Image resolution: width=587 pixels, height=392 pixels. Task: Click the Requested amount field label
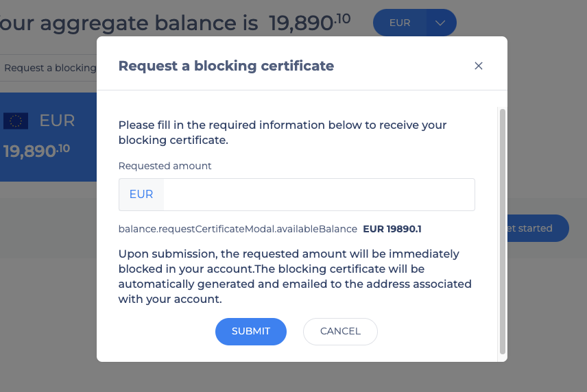(165, 166)
